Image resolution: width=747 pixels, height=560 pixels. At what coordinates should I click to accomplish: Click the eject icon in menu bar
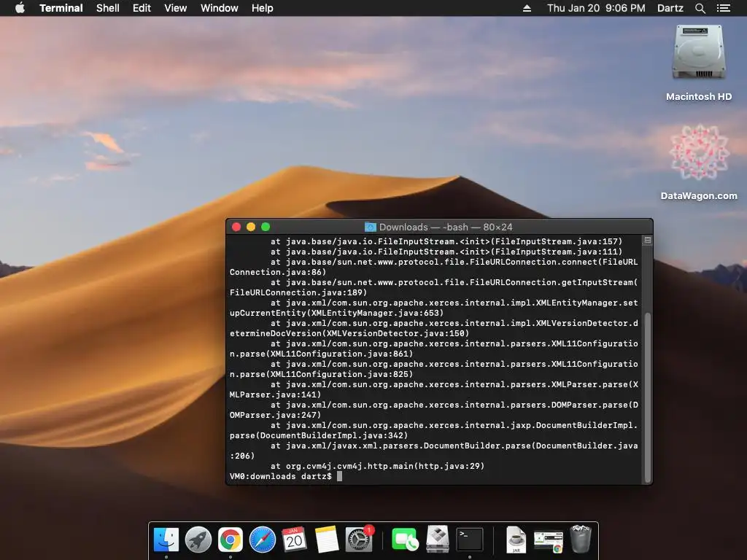pyautogui.click(x=527, y=8)
